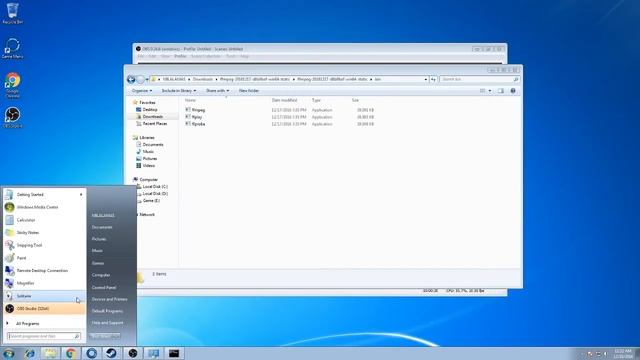Open the Shut down options arrow
This screenshot has height=360, width=640.
(116, 336)
